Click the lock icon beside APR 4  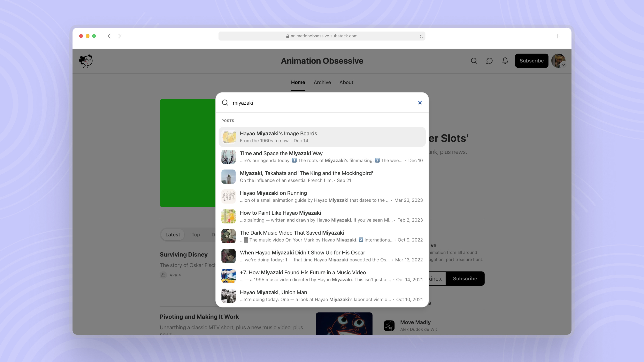[163, 275]
